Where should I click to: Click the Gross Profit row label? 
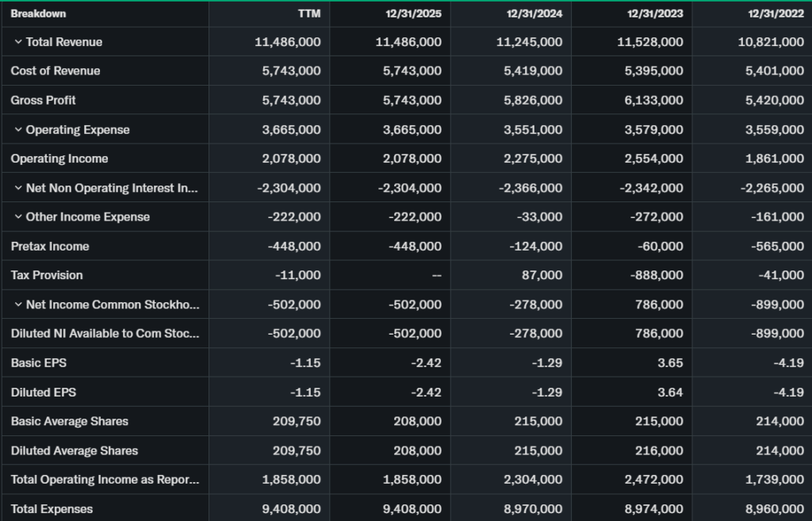(x=44, y=101)
